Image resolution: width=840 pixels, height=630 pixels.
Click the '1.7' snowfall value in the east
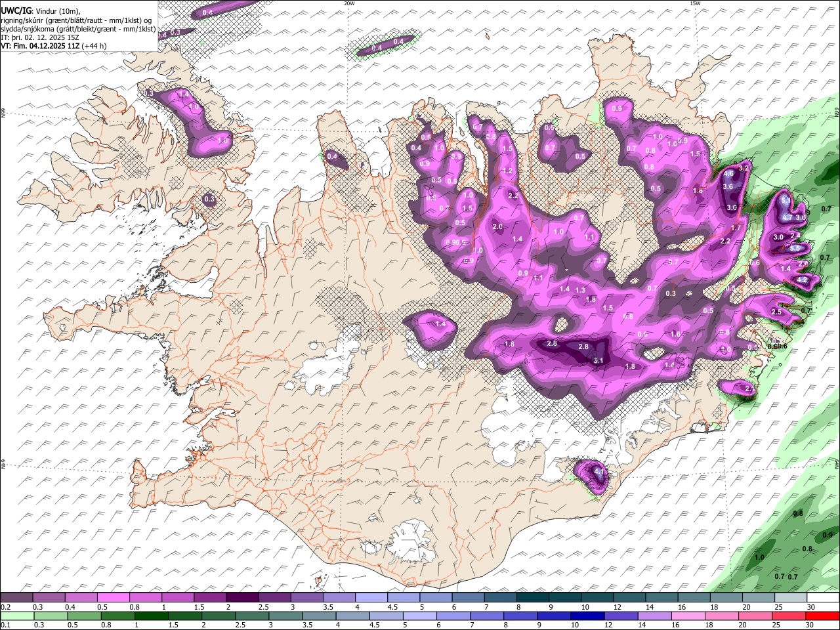(736, 228)
